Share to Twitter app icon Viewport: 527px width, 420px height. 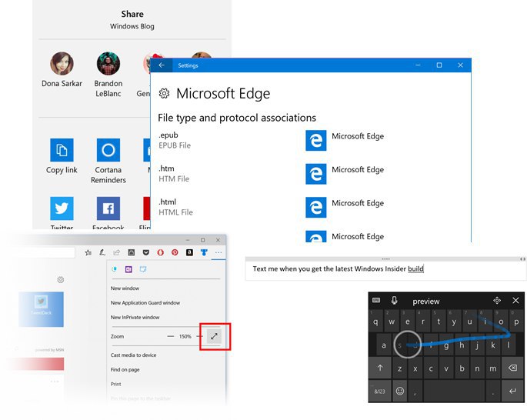(62, 208)
